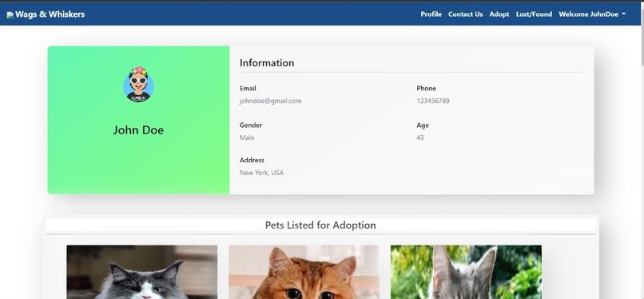
Task: Click the phone number 123456789
Action: click(433, 101)
